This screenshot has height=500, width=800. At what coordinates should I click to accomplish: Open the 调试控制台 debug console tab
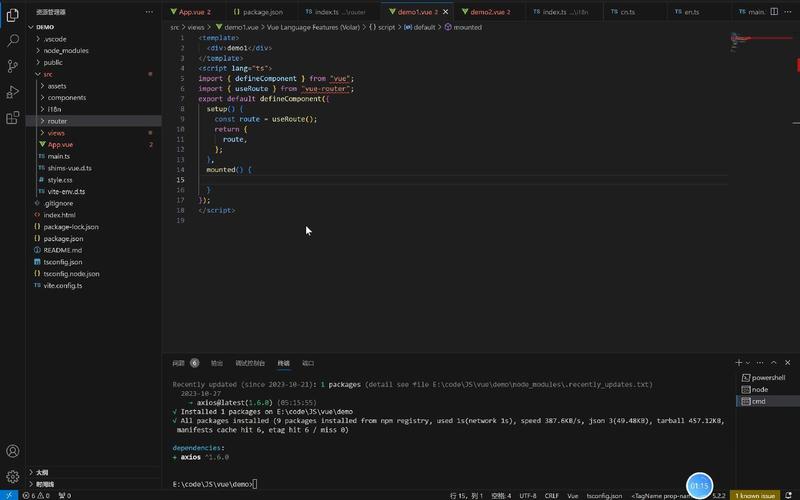[250, 363]
